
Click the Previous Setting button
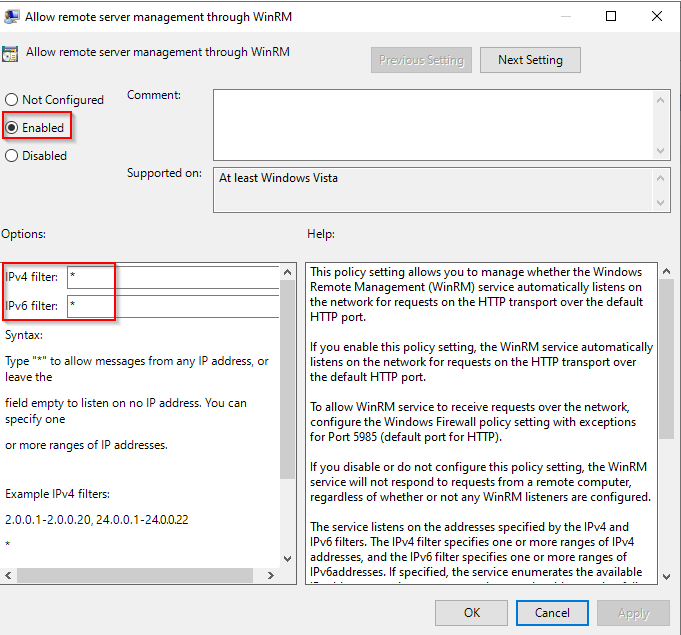pyautogui.click(x=421, y=60)
